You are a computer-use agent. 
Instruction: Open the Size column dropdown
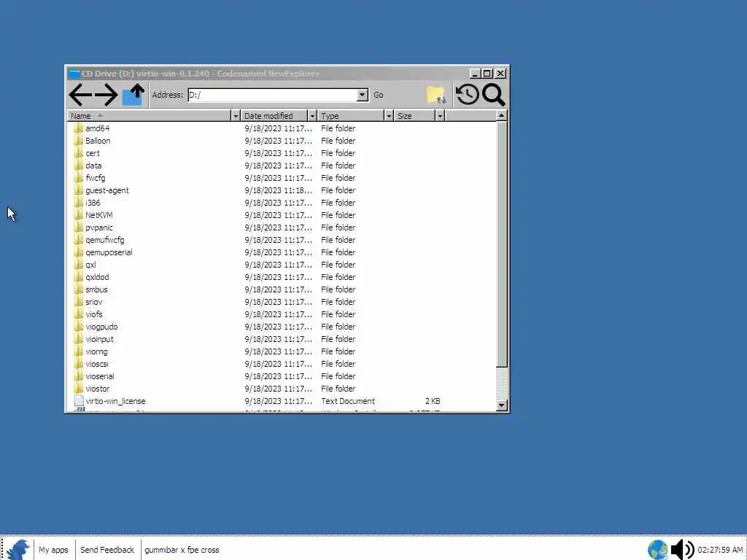click(440, 116)
